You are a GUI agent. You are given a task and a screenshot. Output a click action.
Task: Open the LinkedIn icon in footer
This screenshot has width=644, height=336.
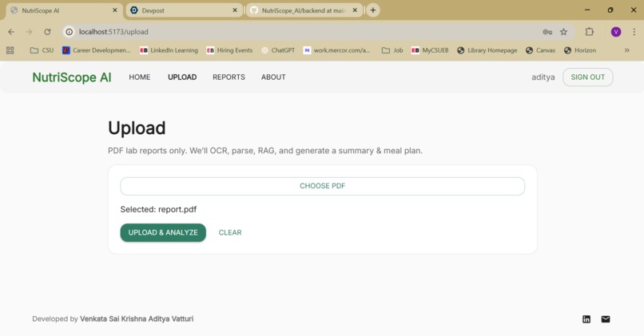(x=586, y=319)
